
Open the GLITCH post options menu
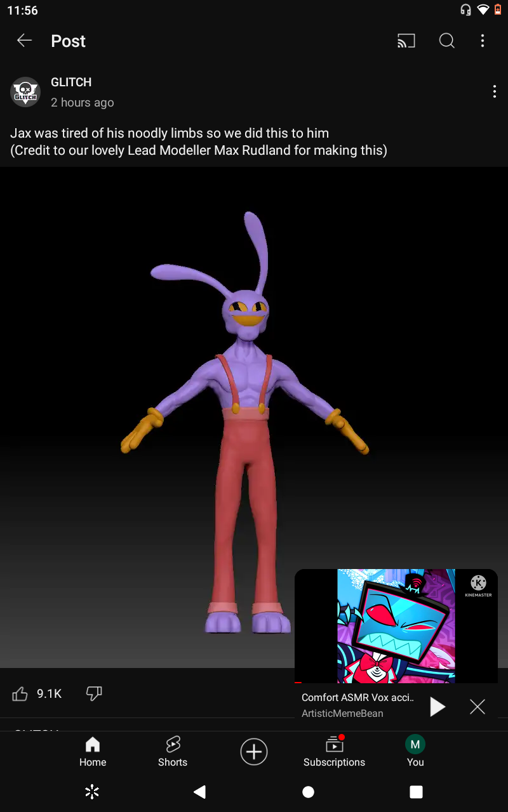[x=494, y=92]
